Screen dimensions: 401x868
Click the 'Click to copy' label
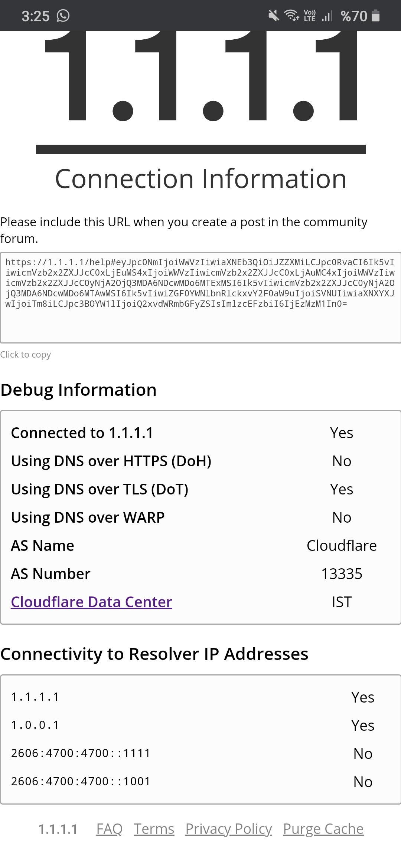pos(26,355)
